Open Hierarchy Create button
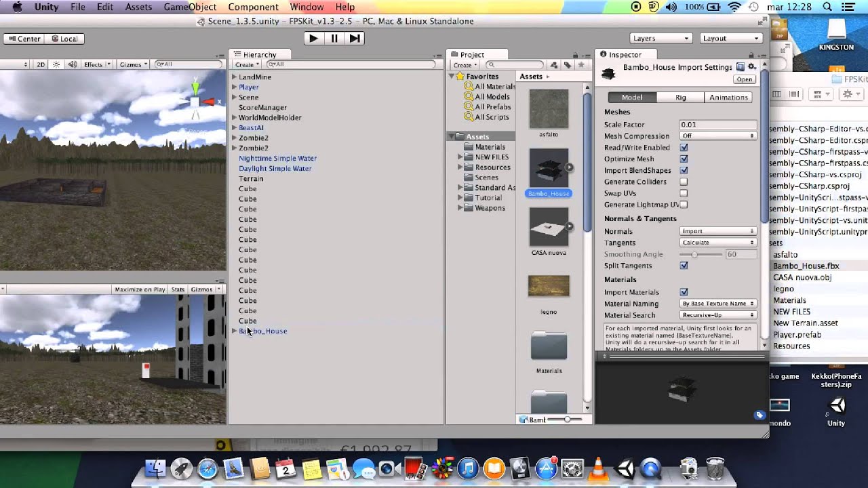The width and height of the screenshot is (868, 488). tap(246, 65)
